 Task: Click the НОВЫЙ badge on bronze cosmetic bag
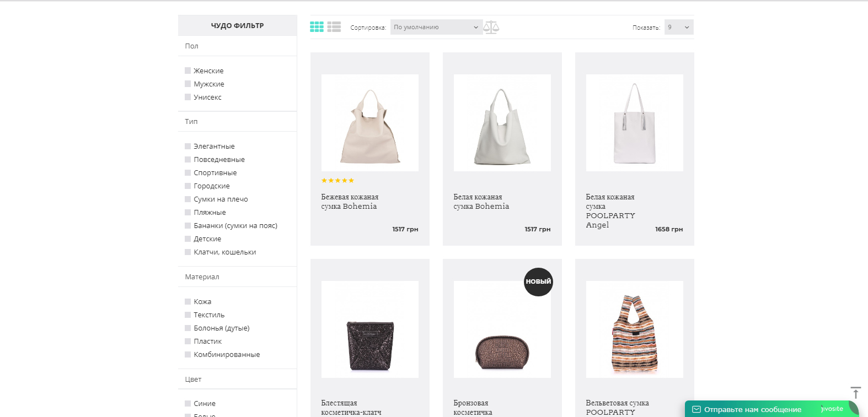pos(538,281)
